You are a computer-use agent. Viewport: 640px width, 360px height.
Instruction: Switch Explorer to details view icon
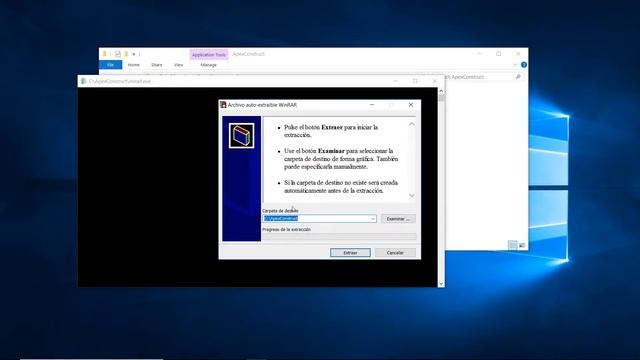tap(513, 245)
